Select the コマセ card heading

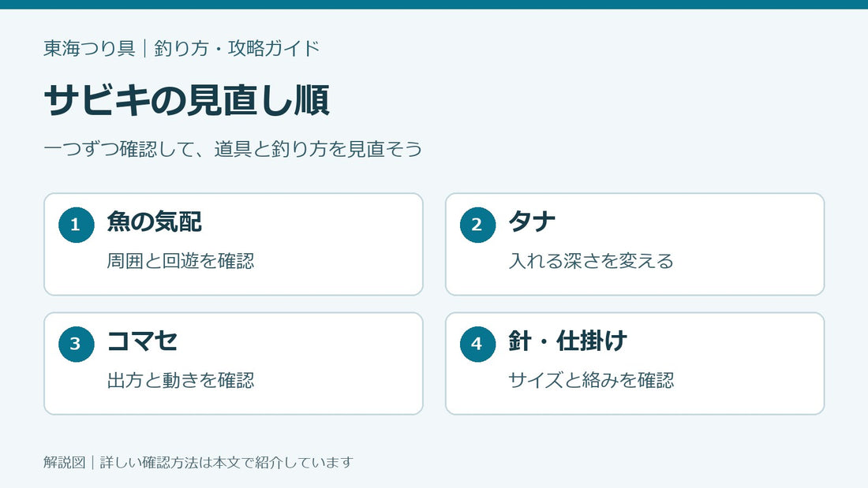142,341
